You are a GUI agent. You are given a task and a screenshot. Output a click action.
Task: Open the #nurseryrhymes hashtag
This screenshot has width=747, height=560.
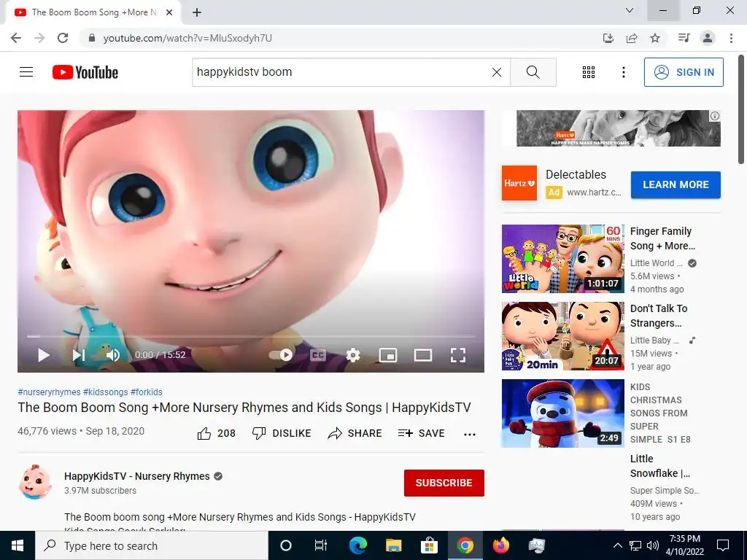[49, 392]
